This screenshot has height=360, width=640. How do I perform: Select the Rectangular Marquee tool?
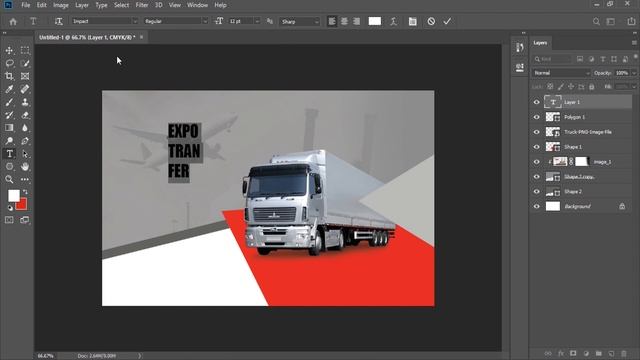coord(25,50)
